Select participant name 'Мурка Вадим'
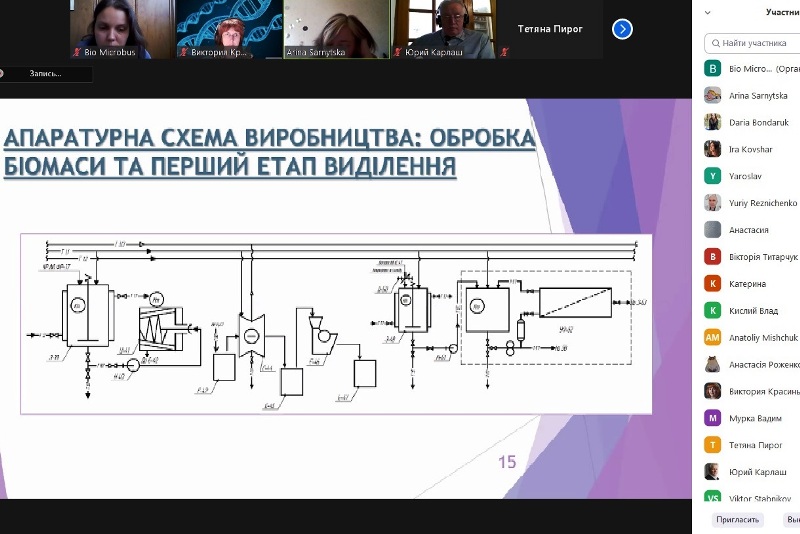This screenshot has width=800, height=534. pyautogui.click(x=755, y=418)
